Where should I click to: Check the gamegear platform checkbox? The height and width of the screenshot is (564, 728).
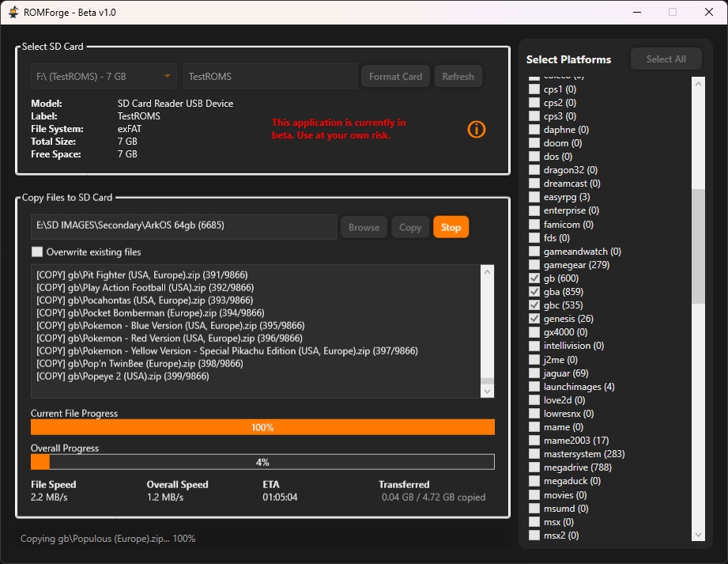tap(534, 265)
